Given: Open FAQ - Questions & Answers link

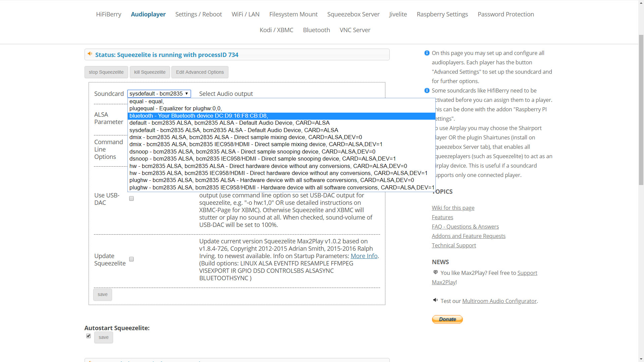Looking at the screenshot, I should click(465, 227).
